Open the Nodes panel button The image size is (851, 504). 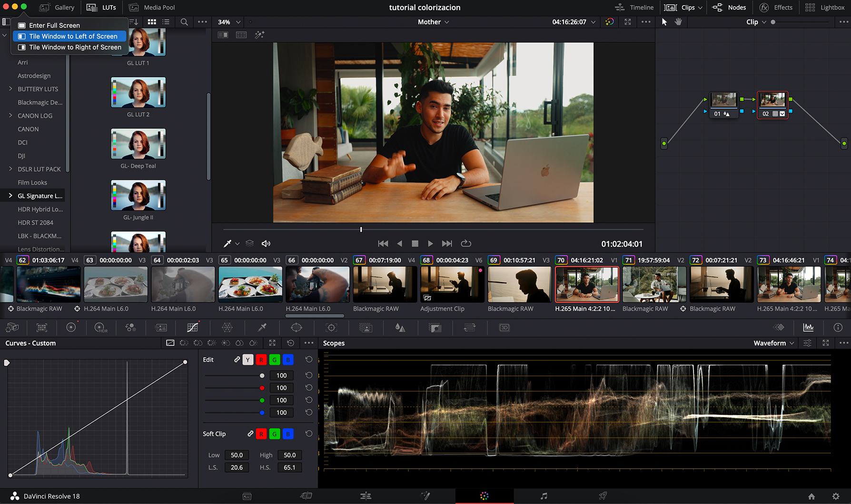click(x=729, y=8)
